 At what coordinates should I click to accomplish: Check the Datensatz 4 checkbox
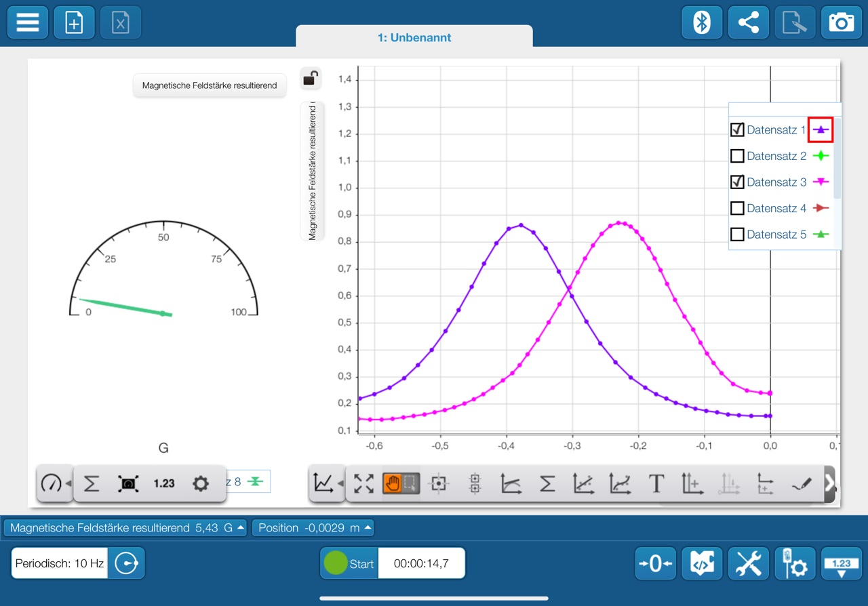pyautogui.click(x=737, y=208)
